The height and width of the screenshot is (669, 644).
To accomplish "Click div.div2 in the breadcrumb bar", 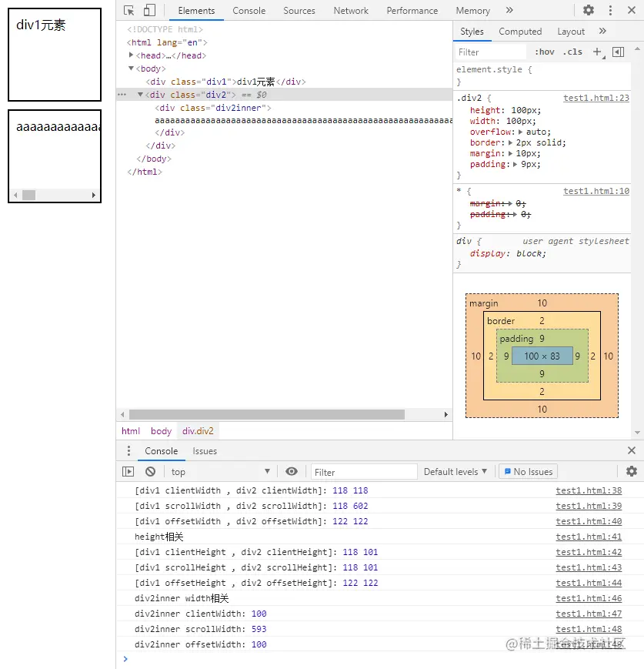I will [198, 431].
